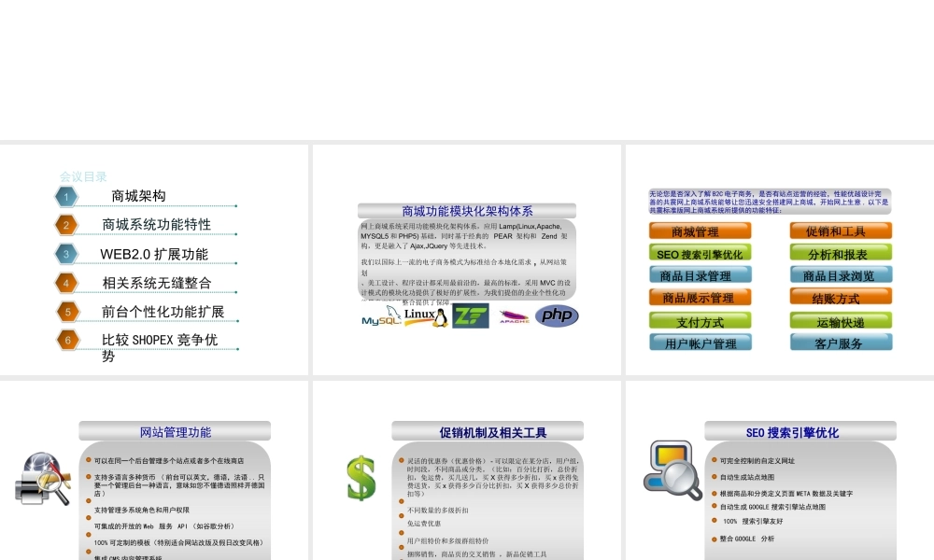
Task: Open the orange 结账方式 button
Action: [x=842, y=297]
